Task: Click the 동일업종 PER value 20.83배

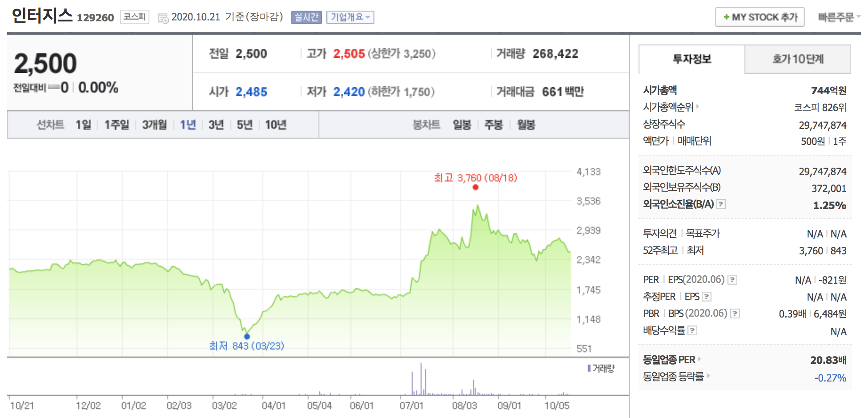Action: 828,360
